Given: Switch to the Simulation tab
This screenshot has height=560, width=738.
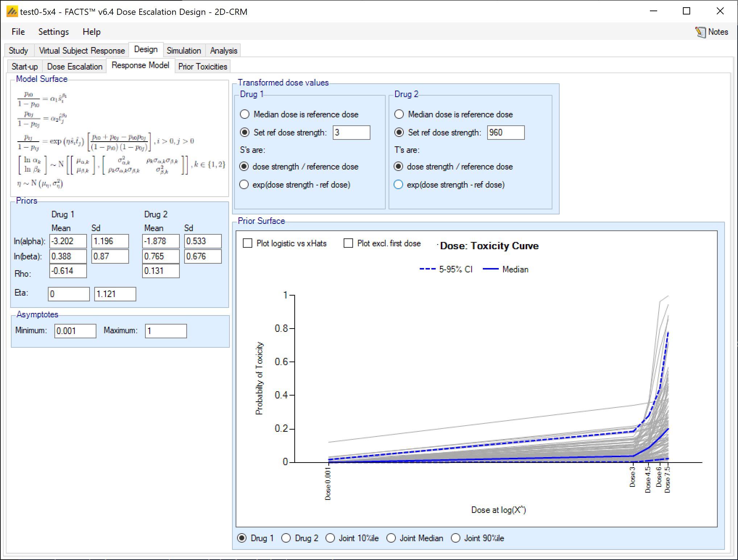Looking at the screenshot, I should coord(183,51).
